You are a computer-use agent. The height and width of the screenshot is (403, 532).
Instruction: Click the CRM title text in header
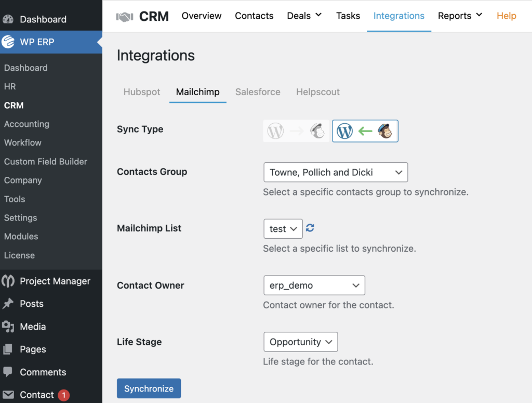[154, 16]
